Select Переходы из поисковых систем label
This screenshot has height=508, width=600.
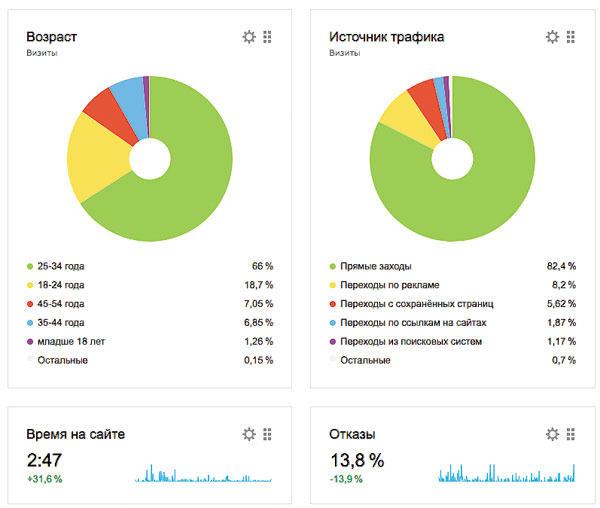pyautogui.click(x=411, y=342)
